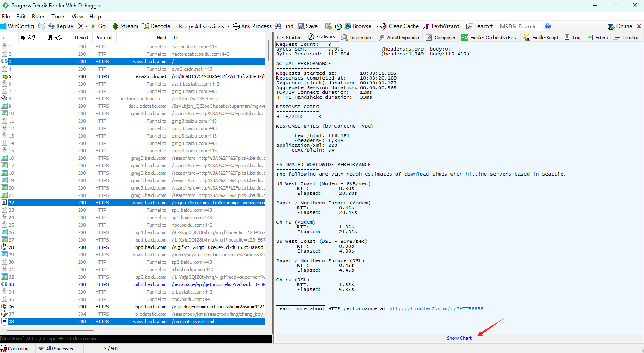Select session 3 www.baidu.com row
Image resolution: width=644 pixels, height=353 pixels.
tap(133, 62)
